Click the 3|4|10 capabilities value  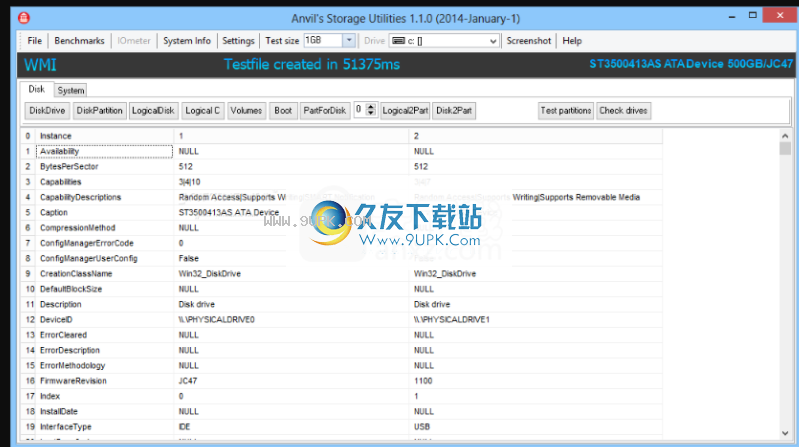(189, 182)
